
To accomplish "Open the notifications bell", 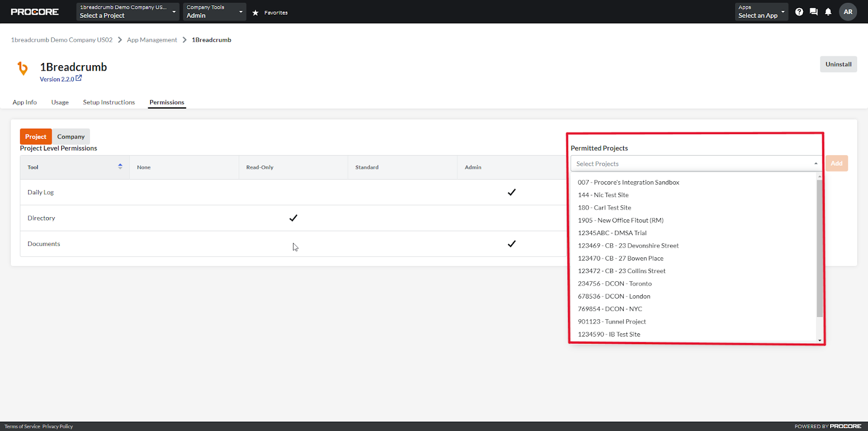I will tap(828, 12).
